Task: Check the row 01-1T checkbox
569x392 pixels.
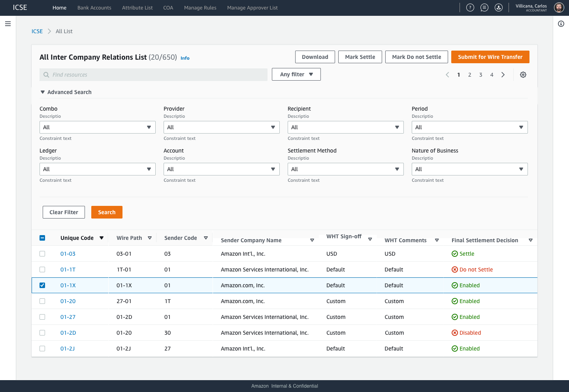Action: pos(42,269)
